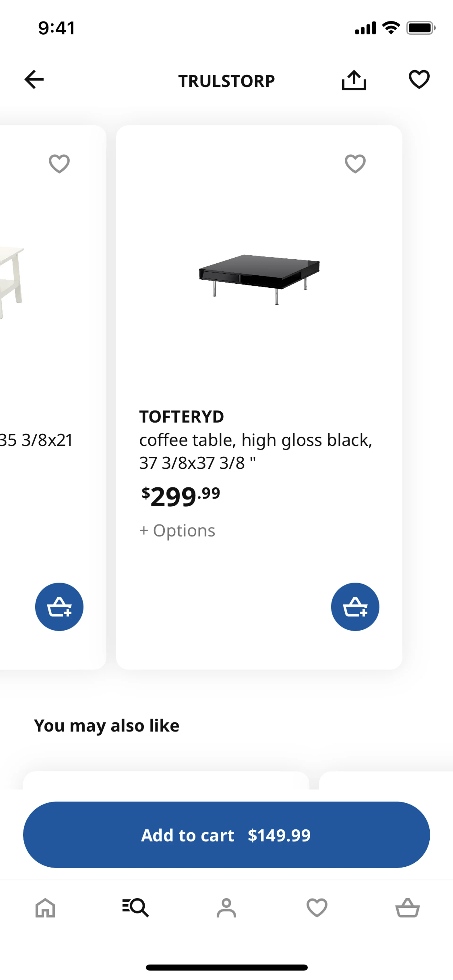
Task: Open the Favorites tab icon
Action: 317,908
